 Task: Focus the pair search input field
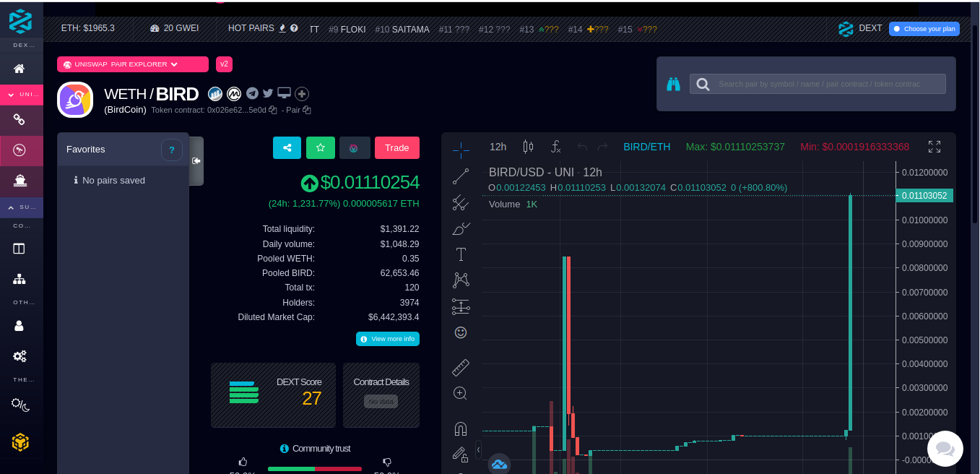[818, 84]
